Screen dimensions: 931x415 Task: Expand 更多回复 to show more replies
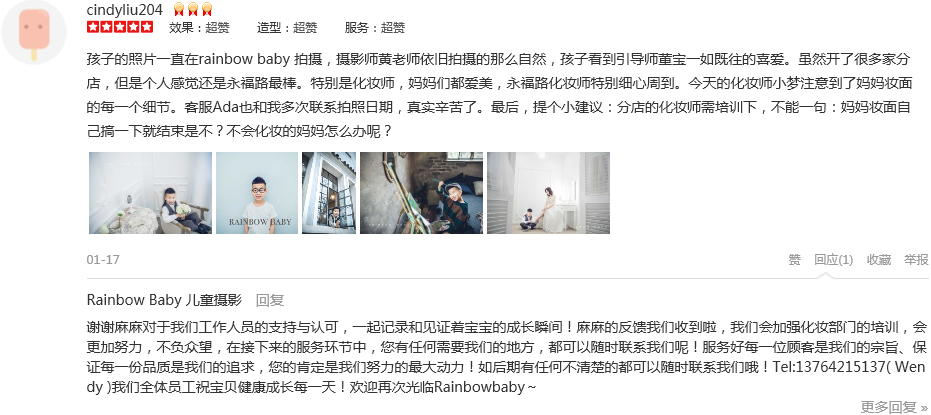pyautogui.click(x=894, y=407)
